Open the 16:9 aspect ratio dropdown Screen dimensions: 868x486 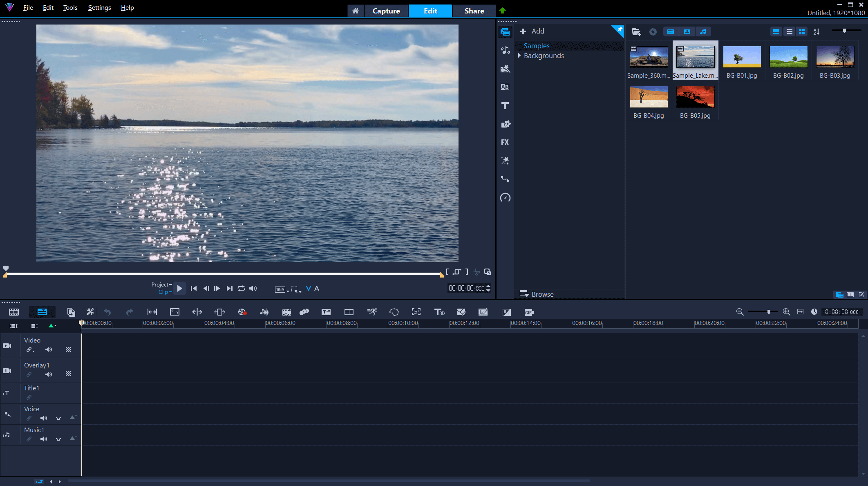point(282,289)
